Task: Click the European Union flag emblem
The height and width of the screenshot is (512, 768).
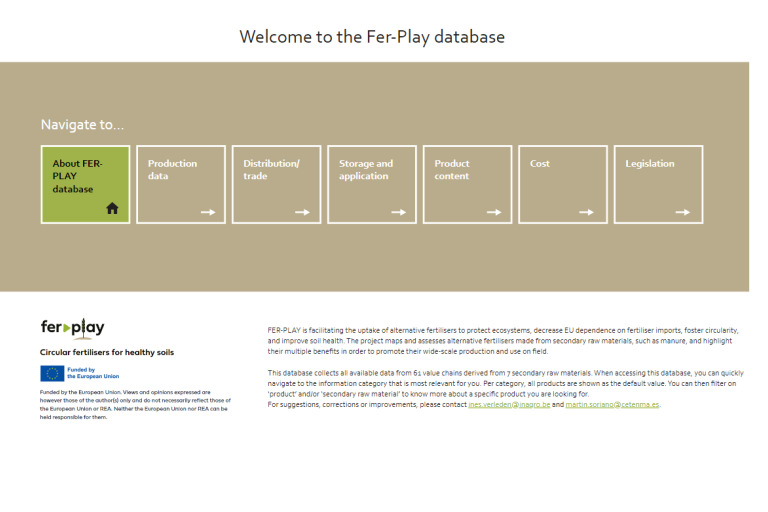Action: pyautogui.click(x=52, y=373)
